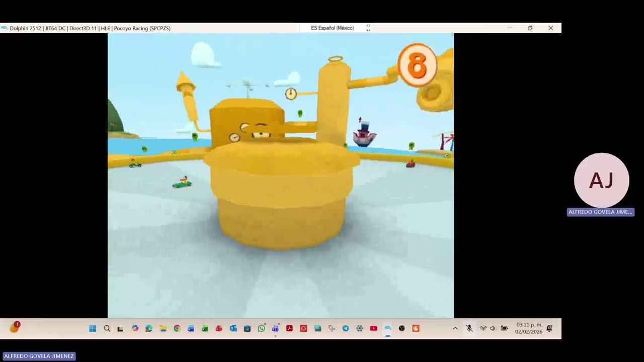Open the notification bell in the tray
Viewport: 644px width, 362px height.
coord(549,328)
